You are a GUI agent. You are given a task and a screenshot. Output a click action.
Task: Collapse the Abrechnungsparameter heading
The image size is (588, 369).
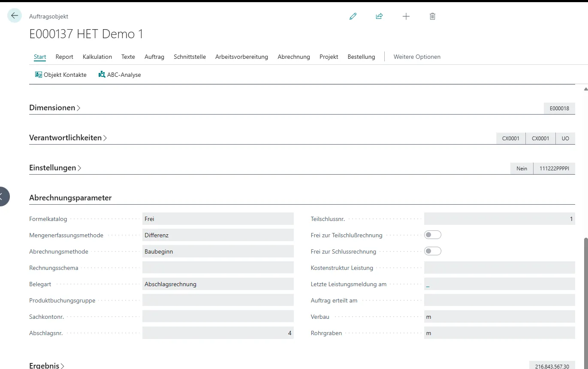click(x=70, y=198)
